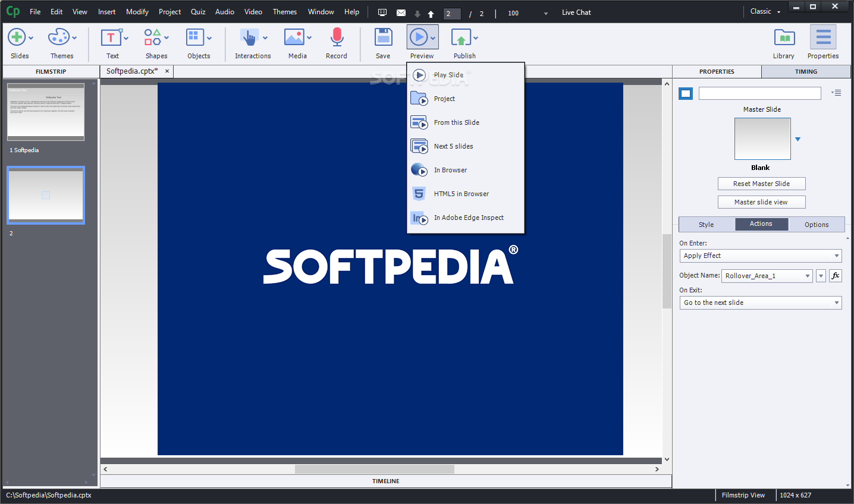This screenshot has height=504, width=854.
Task: Click the Captivate Cp logo
Action: 12,11
